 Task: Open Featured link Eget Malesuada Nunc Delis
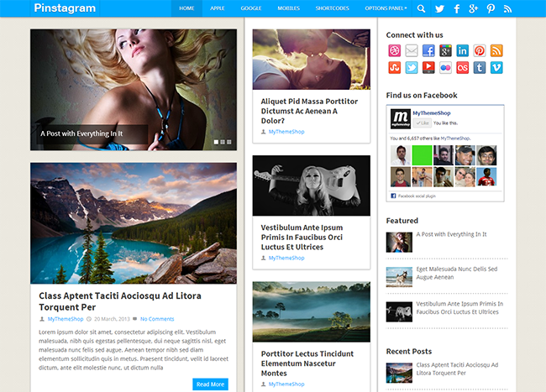pos(456,273)
